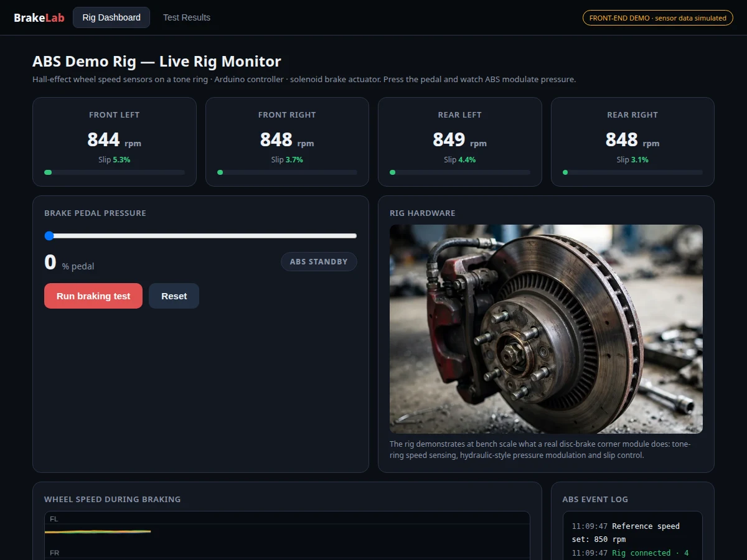Click the BrakeLab logo
Screen dimensions: 747x560
(x=39, y=17)
